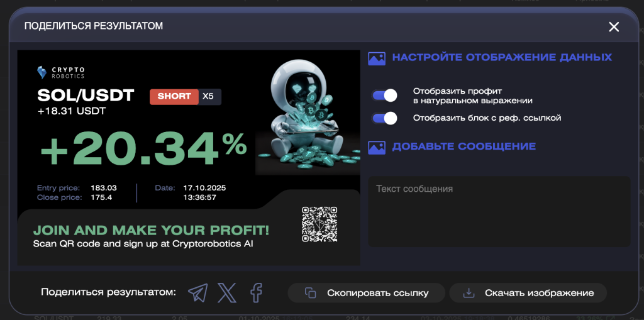The height and width of the screenshot is (320, 644).
Task: Click the image icon beside 'Добавьте сообщение'
Action: tap(376, 147)
